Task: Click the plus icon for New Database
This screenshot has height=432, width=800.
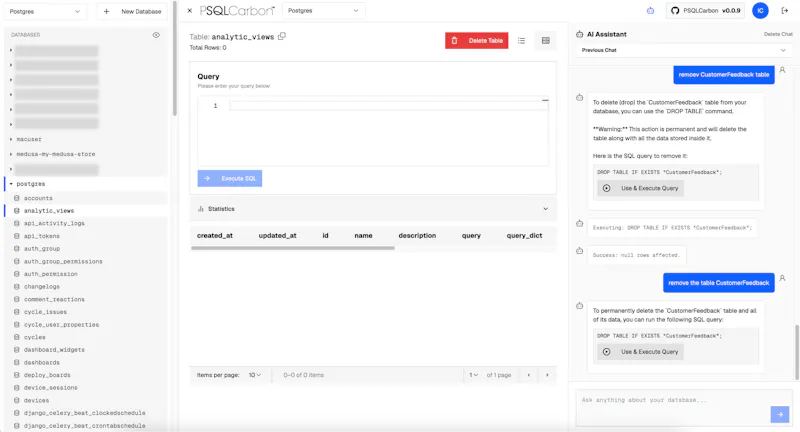Action: (x=106, y=11)
